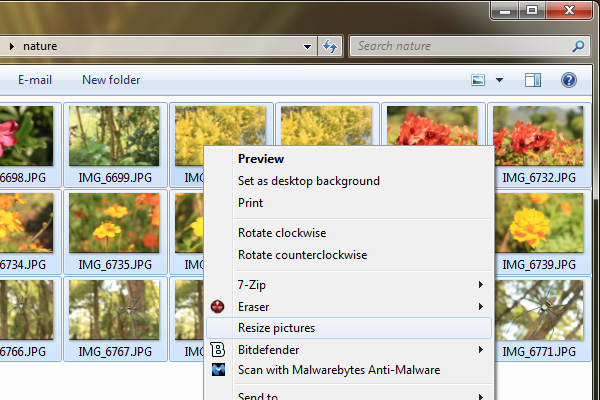Expand the 7-Zip submenu arrow
600x400 pixels.
(481, 284)
